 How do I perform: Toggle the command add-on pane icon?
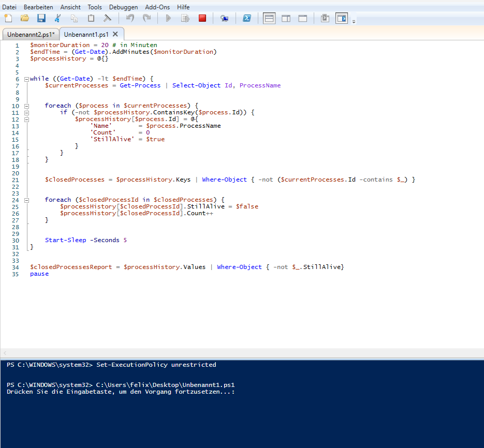342,18
